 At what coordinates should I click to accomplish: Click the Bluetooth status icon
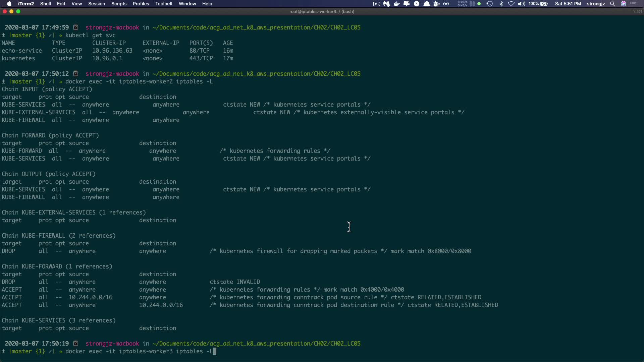click(x=501, y=4)
